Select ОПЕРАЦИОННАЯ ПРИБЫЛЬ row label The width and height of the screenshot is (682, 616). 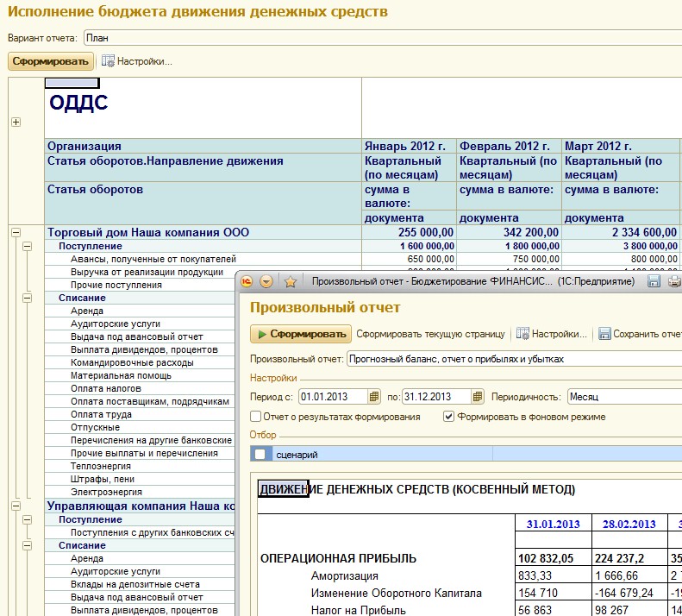pos(338,558)
